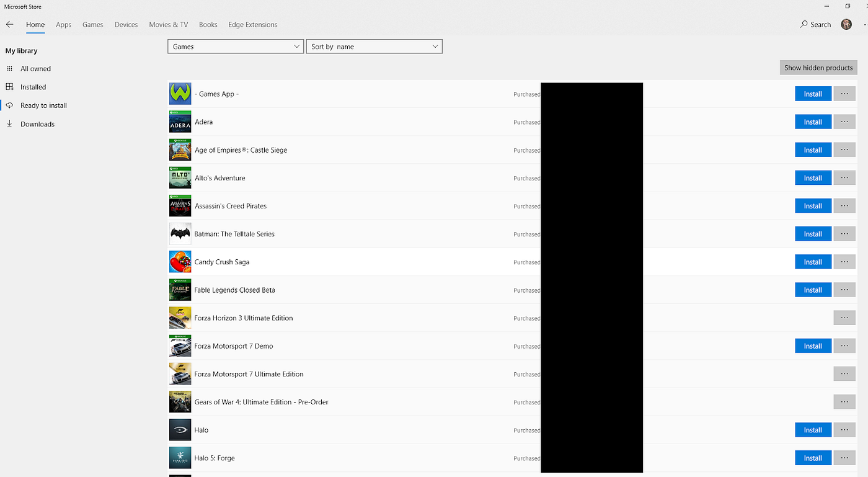Click the Ready to install cloud icon
The image size is (868, 477).
pyautogui.click(x=9, y=105)
